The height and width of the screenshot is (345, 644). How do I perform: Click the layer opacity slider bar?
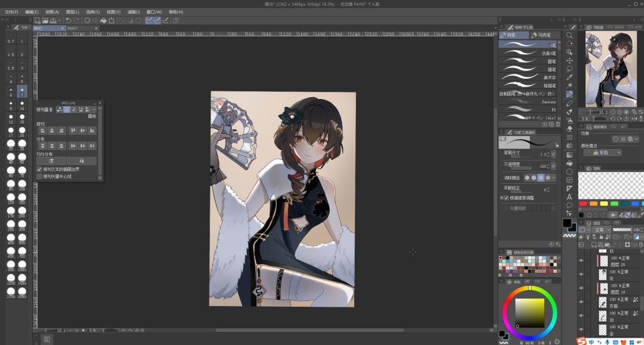click(622, 229)
